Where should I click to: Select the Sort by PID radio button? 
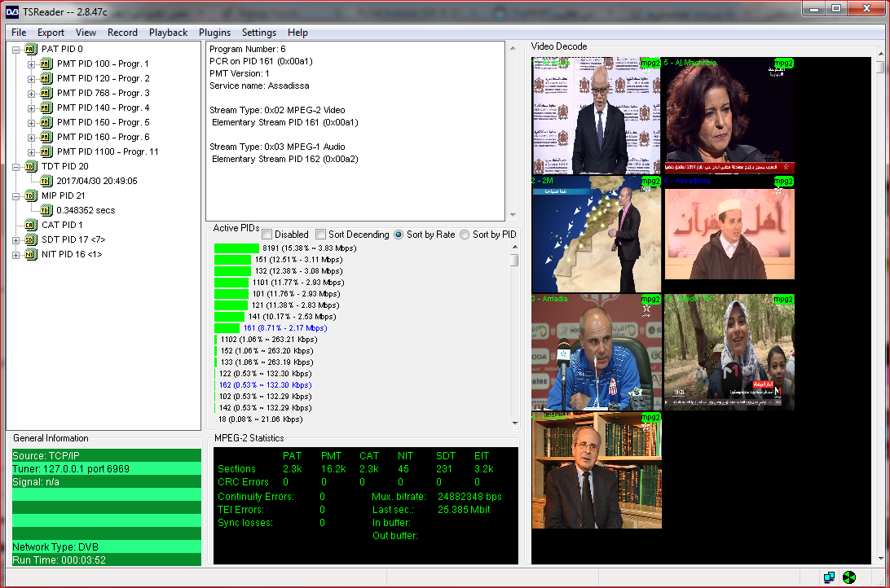tap(465, 235)
